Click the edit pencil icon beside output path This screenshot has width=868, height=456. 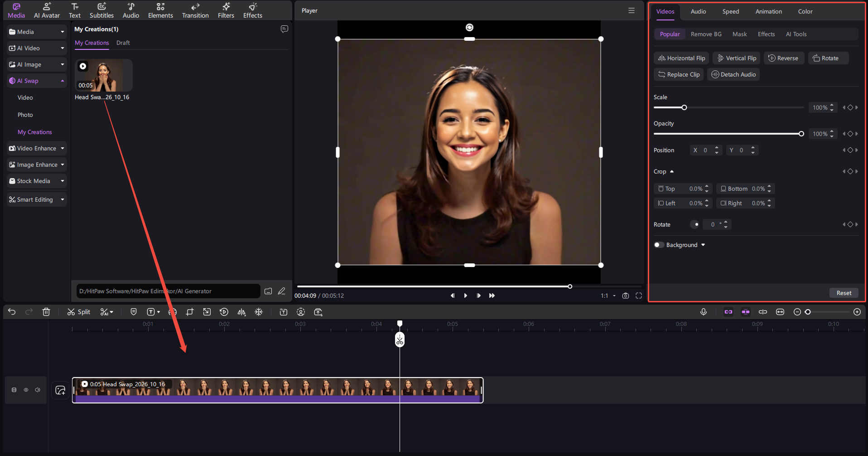282,291
